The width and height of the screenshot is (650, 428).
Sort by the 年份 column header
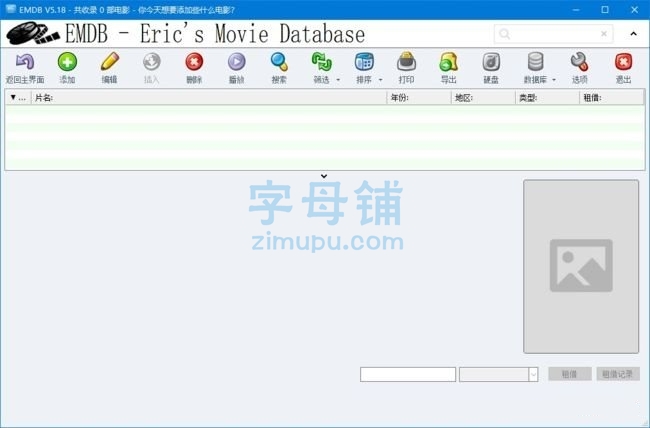[x=418, y=98]
